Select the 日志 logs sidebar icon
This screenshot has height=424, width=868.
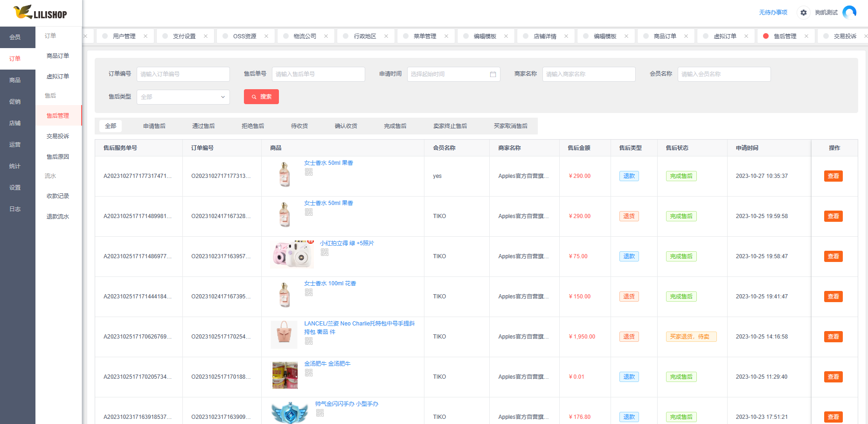point(14,209)
